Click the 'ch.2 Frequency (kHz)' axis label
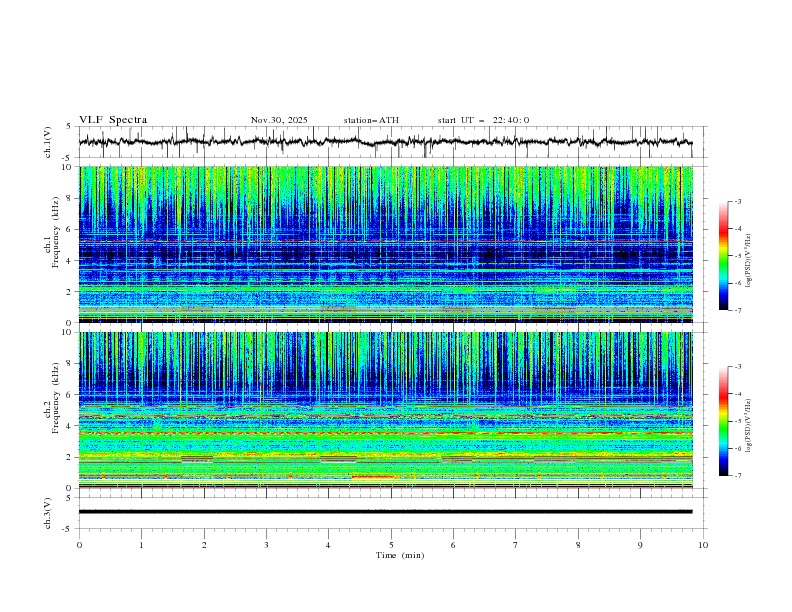 point(51,397)
